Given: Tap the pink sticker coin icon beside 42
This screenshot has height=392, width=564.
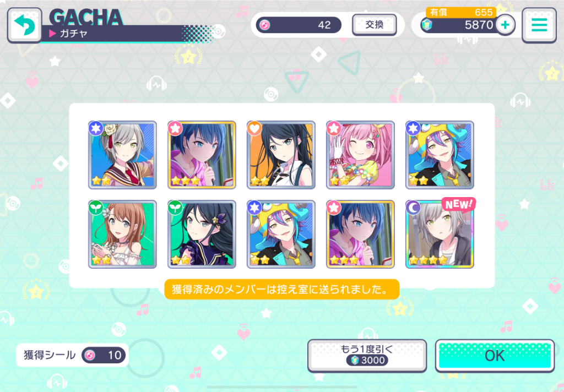Looking at the screenshot, I should coord(265,25).
